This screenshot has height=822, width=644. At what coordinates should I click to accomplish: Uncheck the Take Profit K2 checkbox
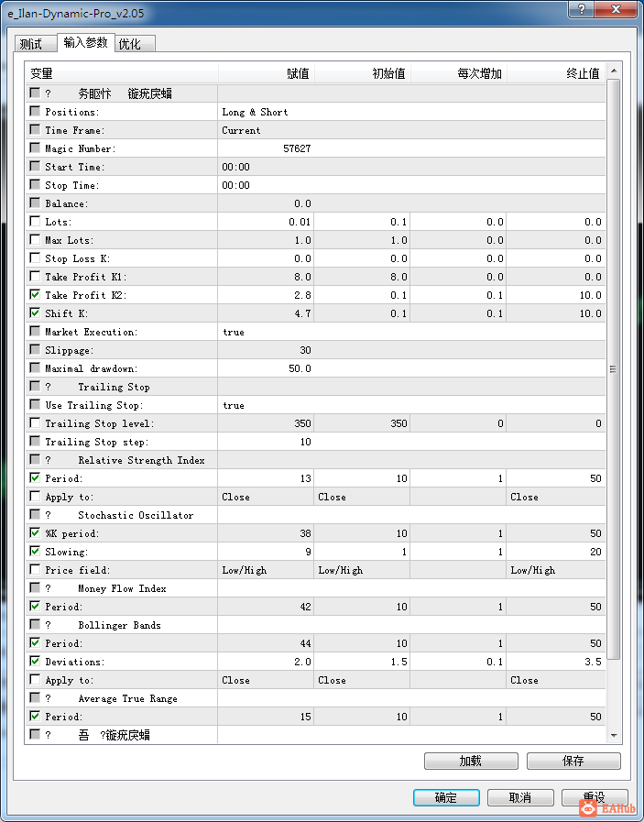pyautogui.click(x=35, y=295)
